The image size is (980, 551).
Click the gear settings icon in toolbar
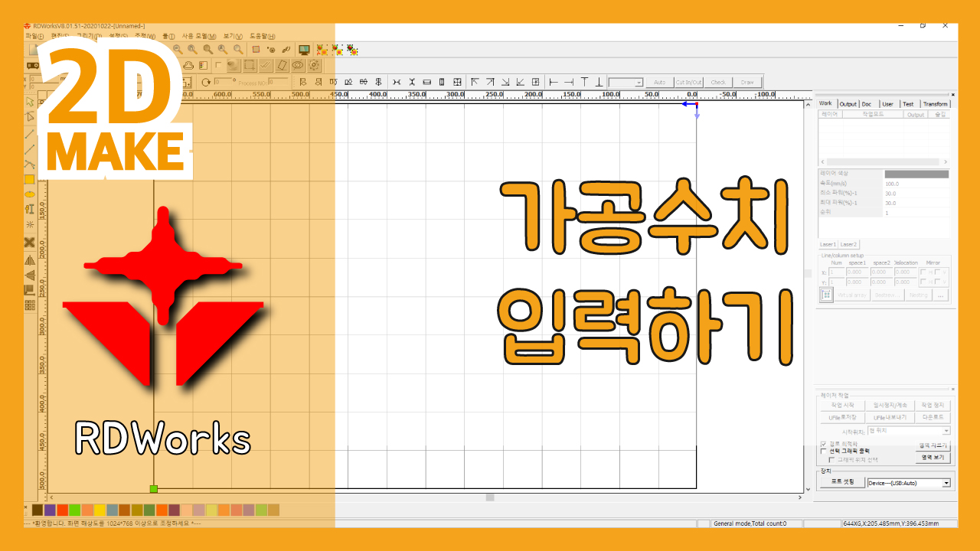pyautogui.click(x=313, y=66)
